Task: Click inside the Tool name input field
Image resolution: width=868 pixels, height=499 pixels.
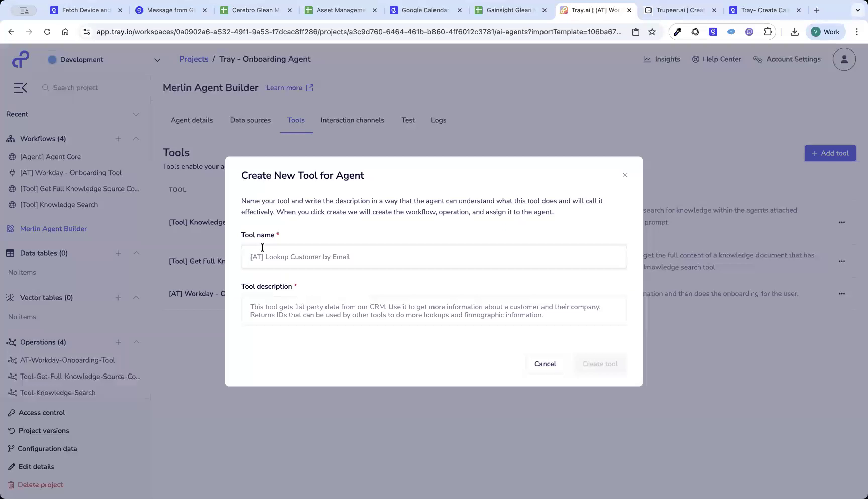Action: [433, 257]
